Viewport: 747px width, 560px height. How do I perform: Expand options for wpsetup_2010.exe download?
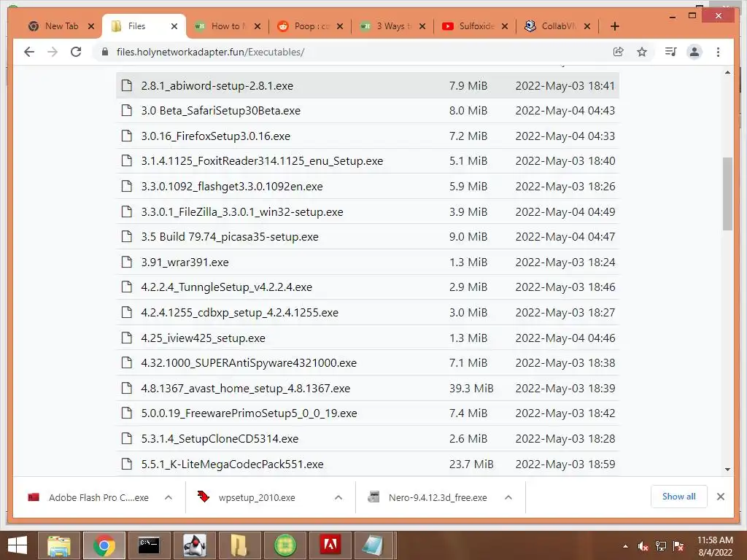coord(338,497)
